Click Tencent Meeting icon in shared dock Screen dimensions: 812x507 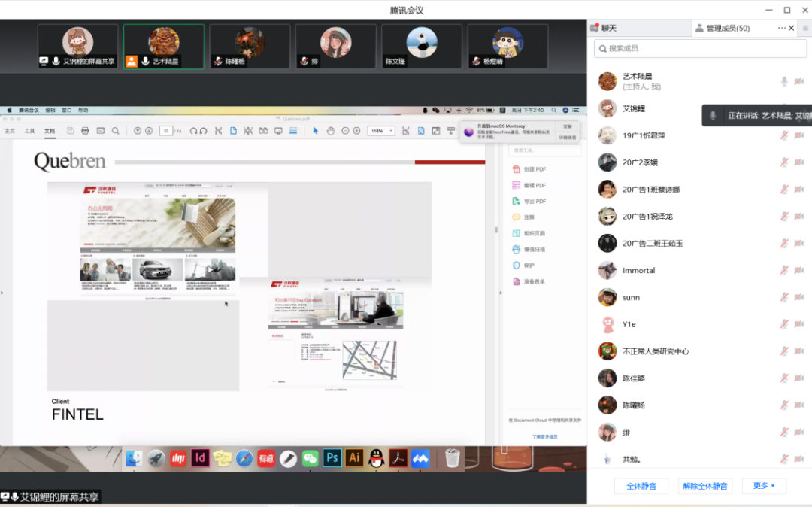pos(420,458)
